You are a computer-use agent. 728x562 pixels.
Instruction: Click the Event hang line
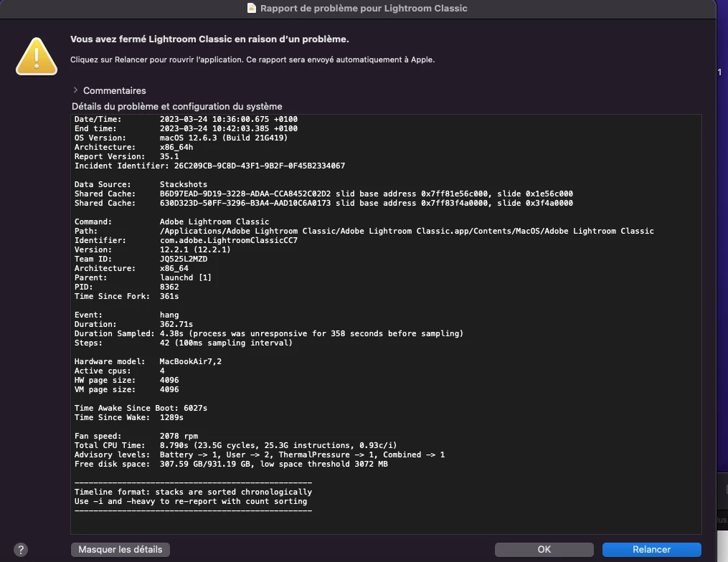coord(127,315)
